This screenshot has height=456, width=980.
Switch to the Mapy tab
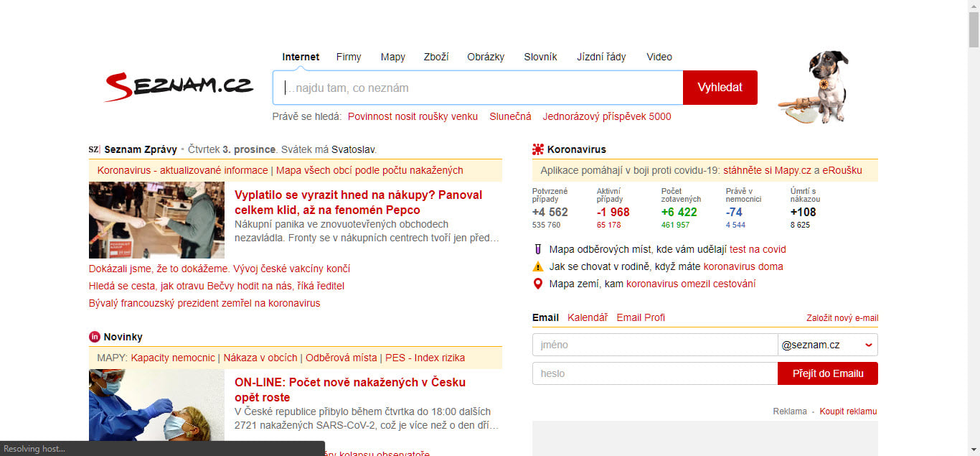(x=393, y=57)
